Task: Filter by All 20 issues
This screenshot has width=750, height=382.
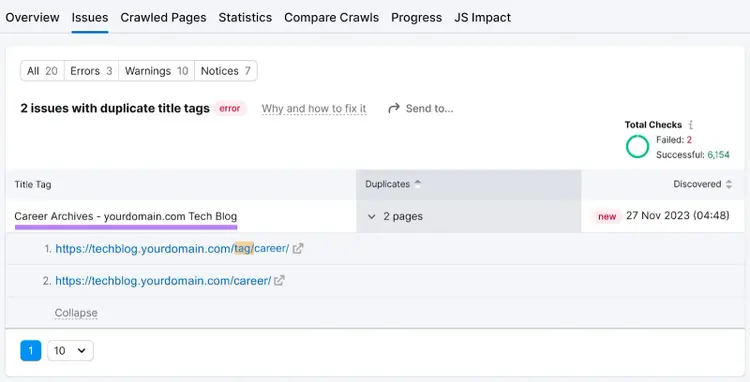Action: point(42,71)
